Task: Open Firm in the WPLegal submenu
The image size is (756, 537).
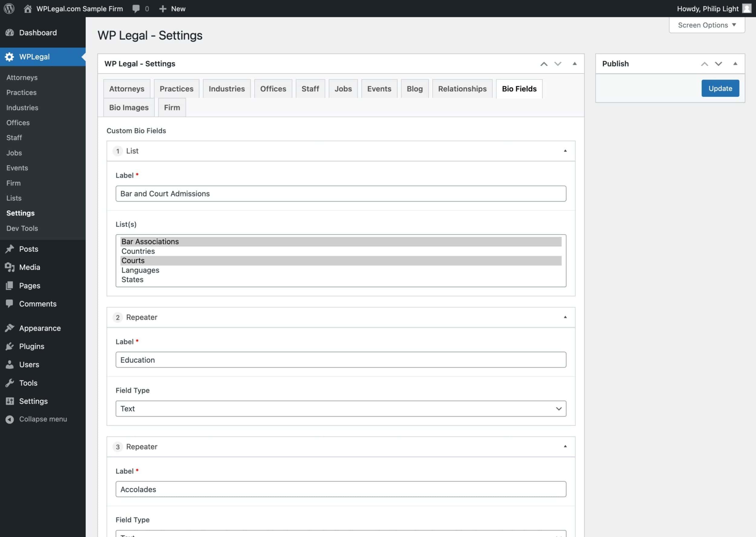Action: (13, 183)
